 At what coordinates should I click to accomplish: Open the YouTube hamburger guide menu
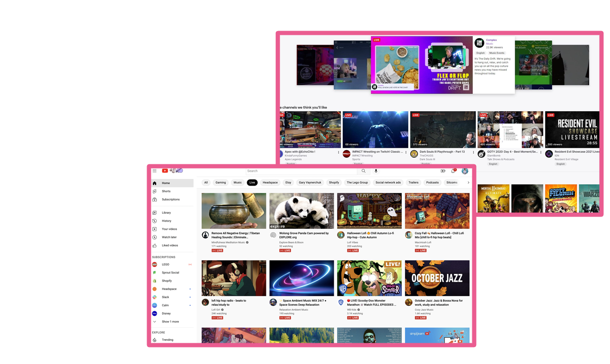[x=155, y=171]
